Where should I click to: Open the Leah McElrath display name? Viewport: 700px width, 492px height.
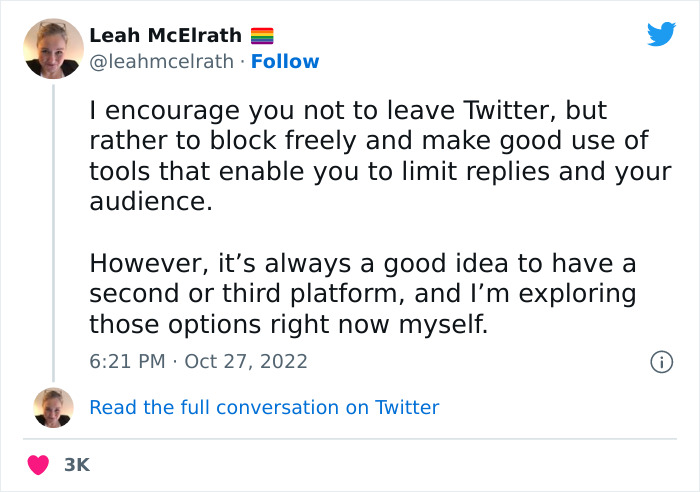165,36
